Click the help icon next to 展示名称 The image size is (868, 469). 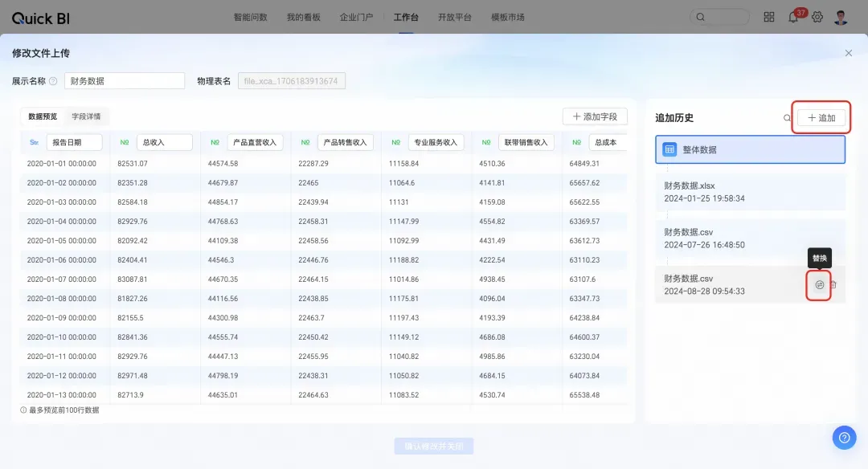coord(53,81)
